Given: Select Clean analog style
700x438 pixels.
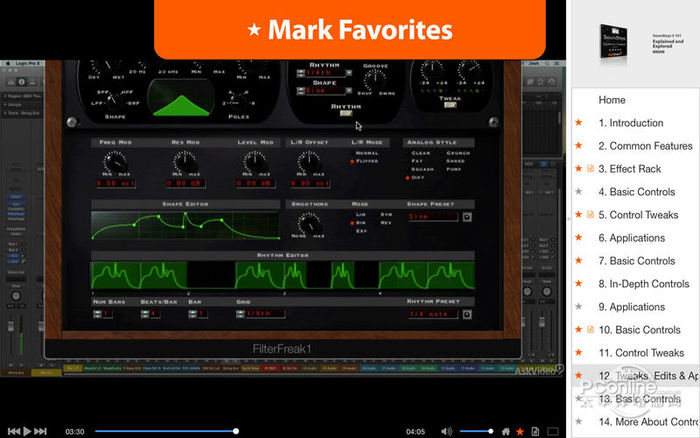Looking at the screenshot, I should (x=421, y=153).
